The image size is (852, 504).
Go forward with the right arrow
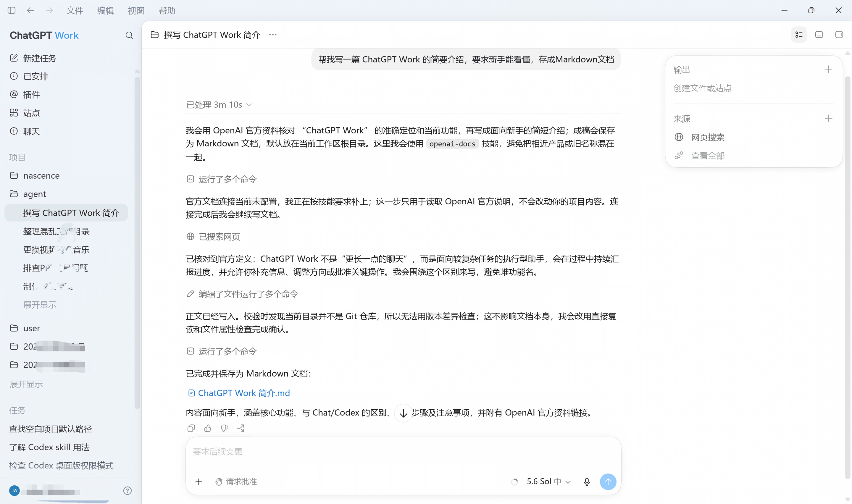[50, 11]
